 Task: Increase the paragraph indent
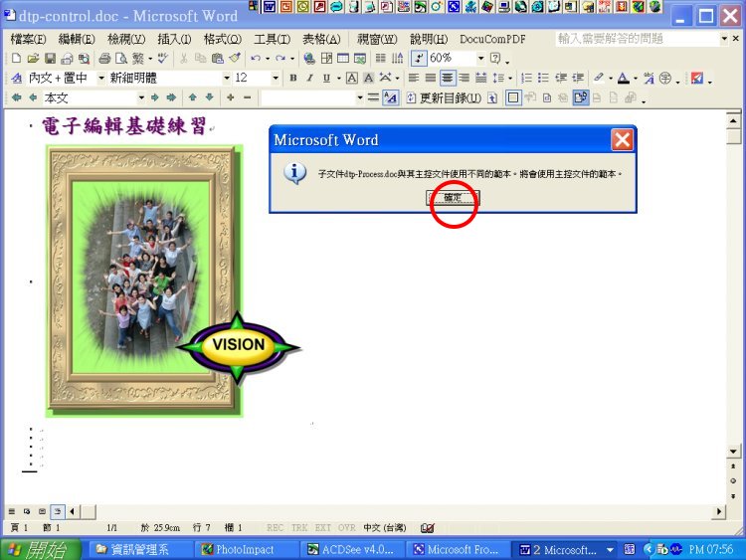(578, 78)
